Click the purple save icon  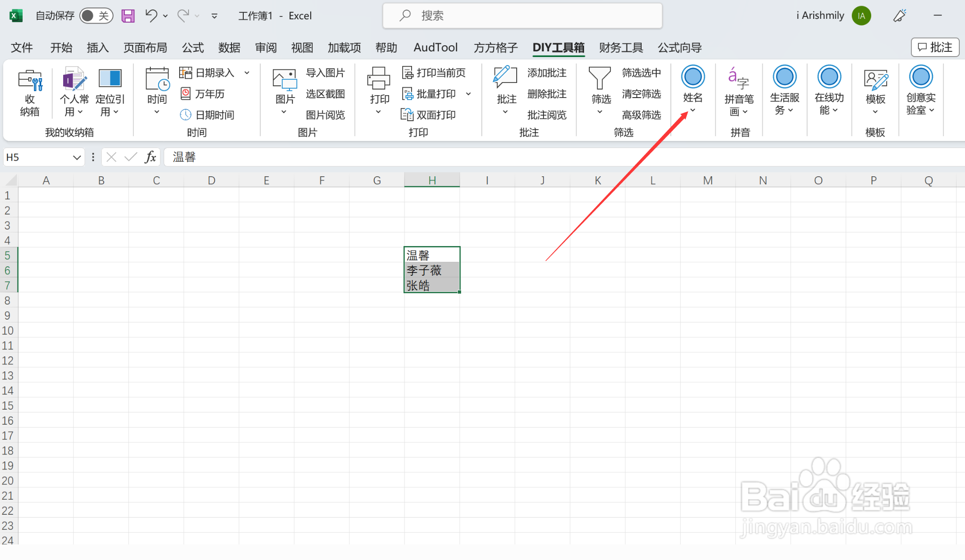coord(128,16)
